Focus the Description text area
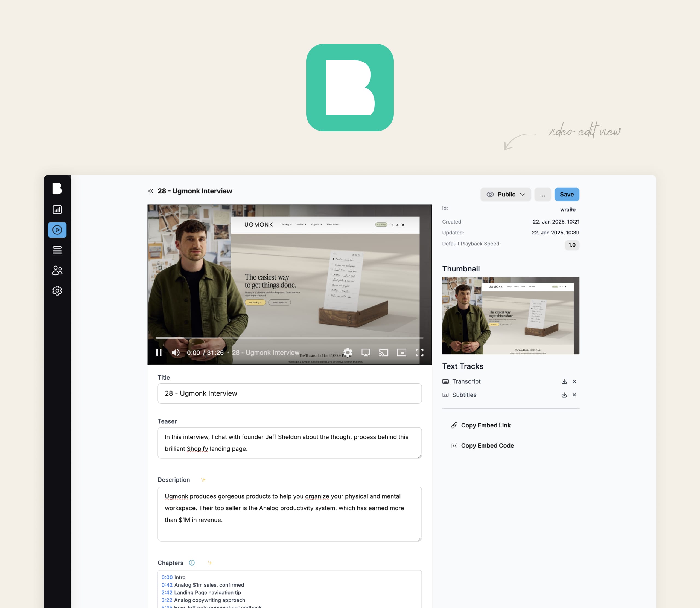Viewport: 700px width, 608px height. [290, 514]
